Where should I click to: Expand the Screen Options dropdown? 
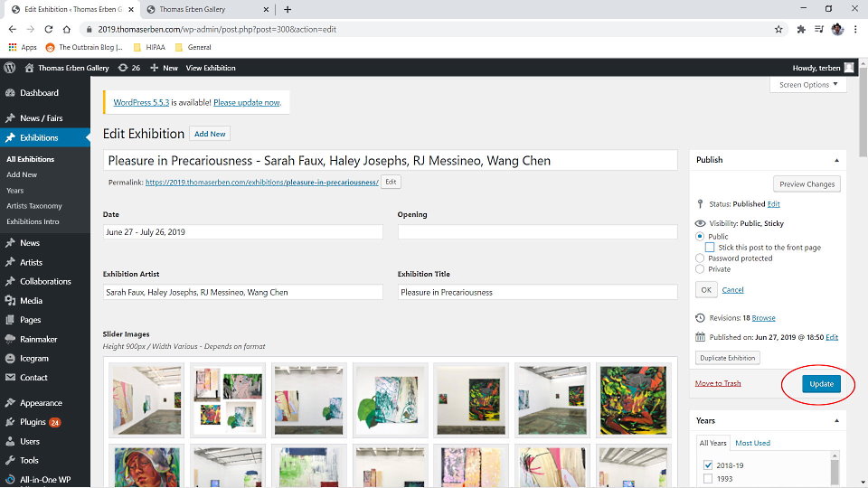pyautogui.click(x=808, y=85)
